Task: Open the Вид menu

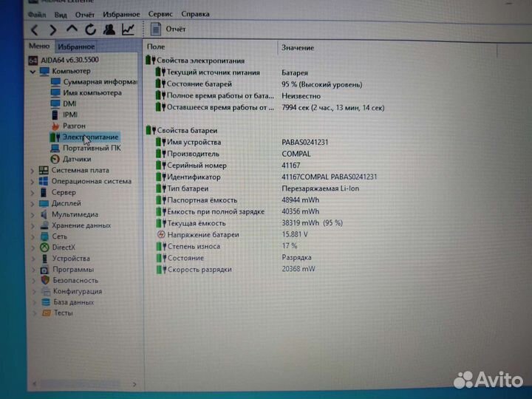Action: (61, 15)
